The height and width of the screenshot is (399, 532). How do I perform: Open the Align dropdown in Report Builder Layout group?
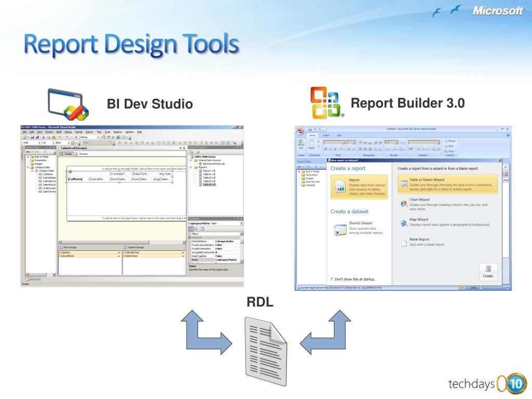pyautogui.click(x=450, y=151)
